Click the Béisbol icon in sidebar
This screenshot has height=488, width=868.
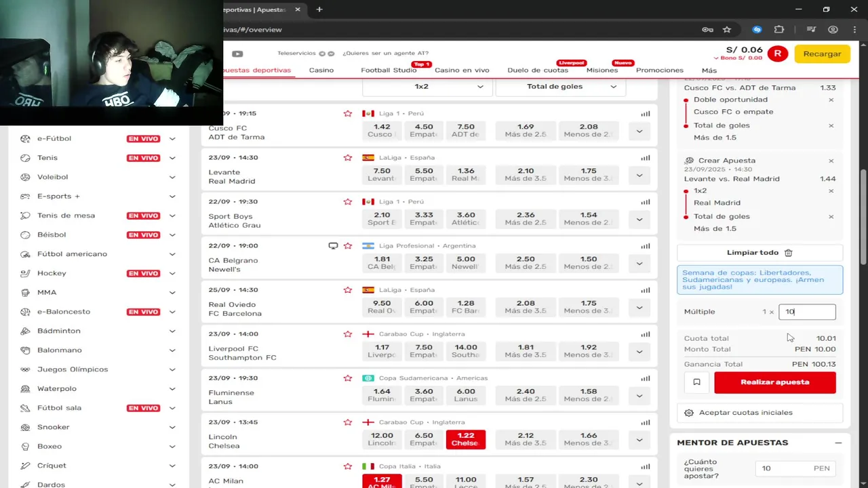(x=25, y=235)
